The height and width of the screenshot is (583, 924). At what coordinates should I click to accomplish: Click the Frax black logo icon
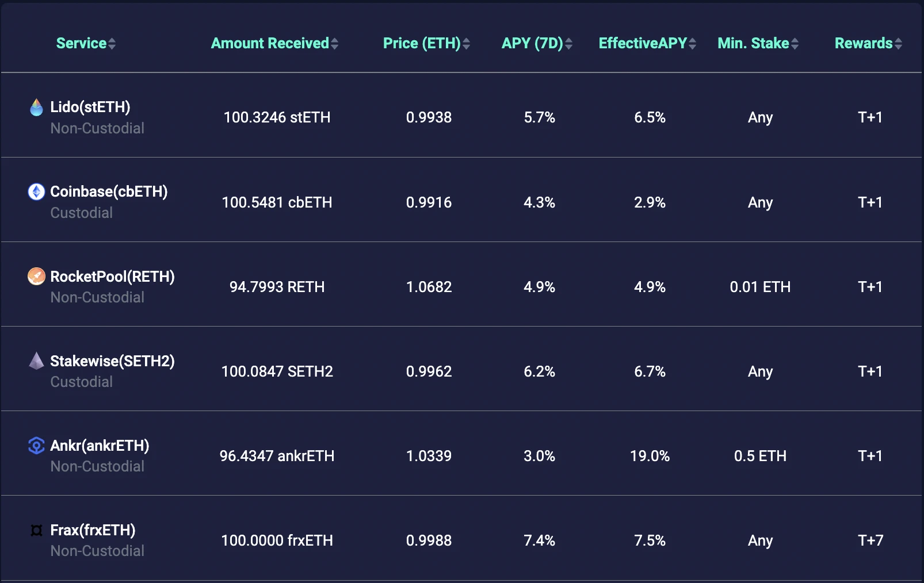click(x=36, y=530)
